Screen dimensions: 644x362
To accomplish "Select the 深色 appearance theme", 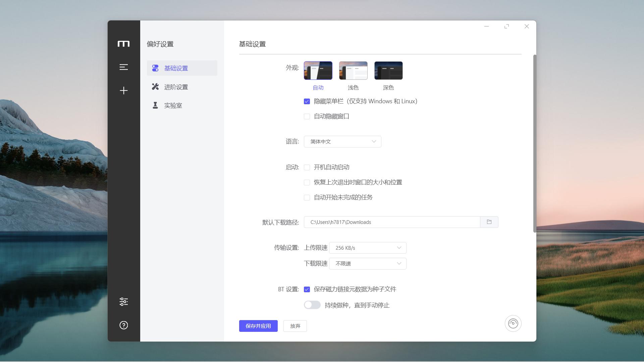I will 388,70.
